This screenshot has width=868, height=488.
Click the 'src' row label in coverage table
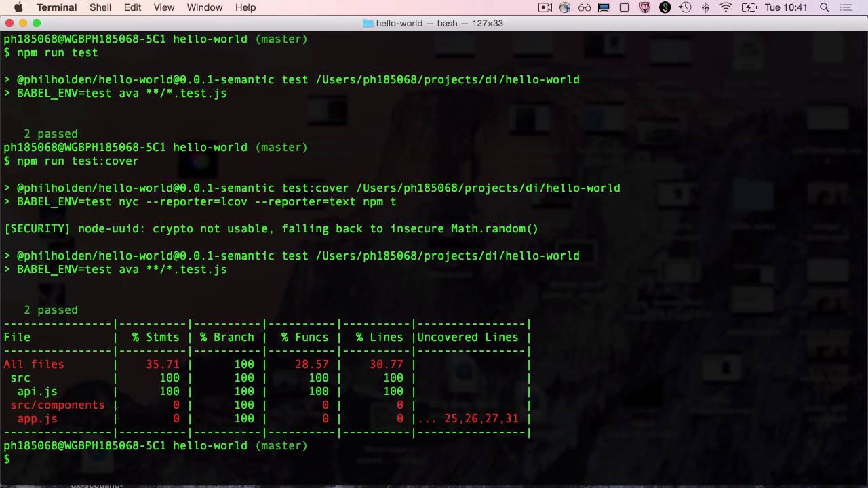click(20, 378)
